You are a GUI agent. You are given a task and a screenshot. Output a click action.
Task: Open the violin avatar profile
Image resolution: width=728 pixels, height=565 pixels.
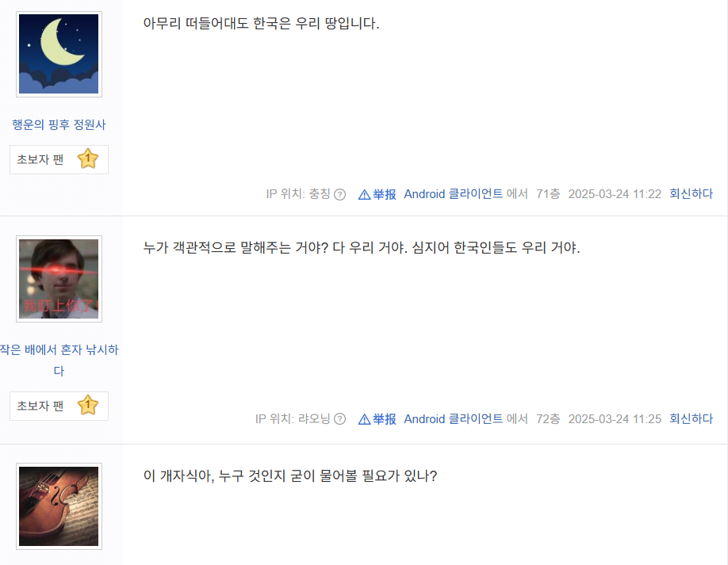[59, 506]
